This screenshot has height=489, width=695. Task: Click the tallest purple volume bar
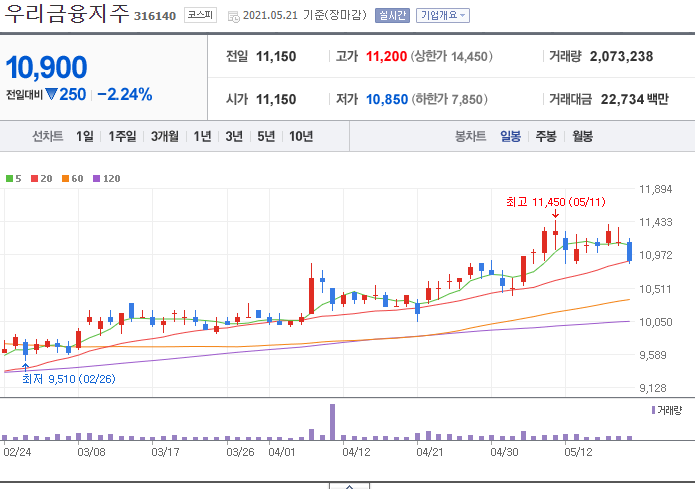[x=332, y=422]
